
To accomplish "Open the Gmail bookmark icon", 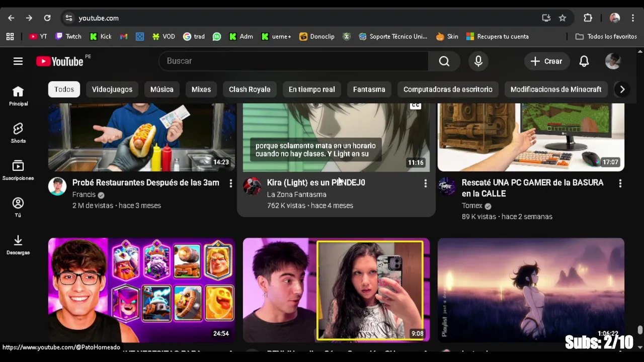I will click(x=123, y=36).
